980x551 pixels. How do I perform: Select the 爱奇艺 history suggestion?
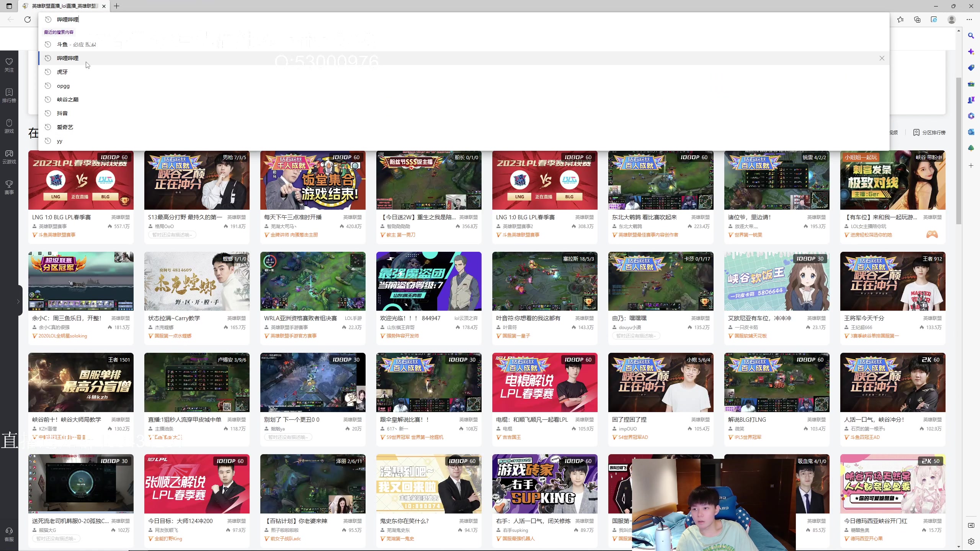[464, 127]
